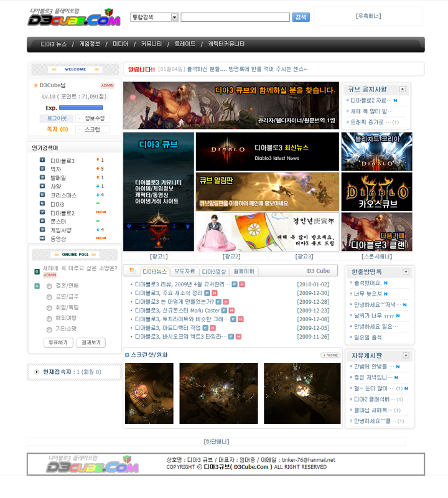Open the 디아블로3 최신뉴스 banner
The image size is (448, 498).
268,152
